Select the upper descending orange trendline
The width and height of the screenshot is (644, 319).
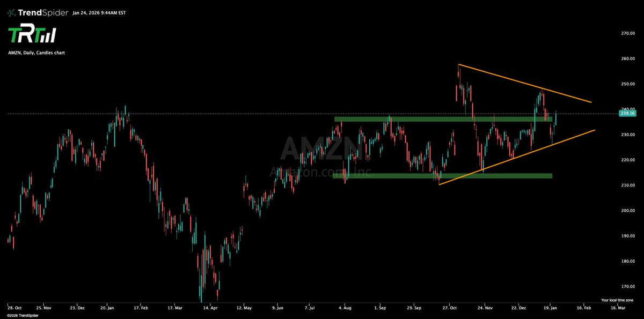525,84
